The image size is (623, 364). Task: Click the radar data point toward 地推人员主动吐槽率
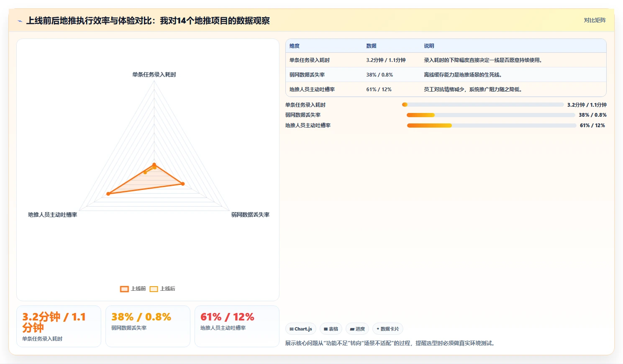[x=108, y=194]
